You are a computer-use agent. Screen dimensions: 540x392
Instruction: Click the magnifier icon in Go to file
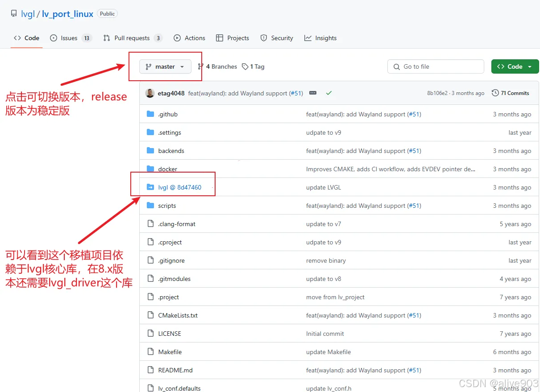click(397, 67)
